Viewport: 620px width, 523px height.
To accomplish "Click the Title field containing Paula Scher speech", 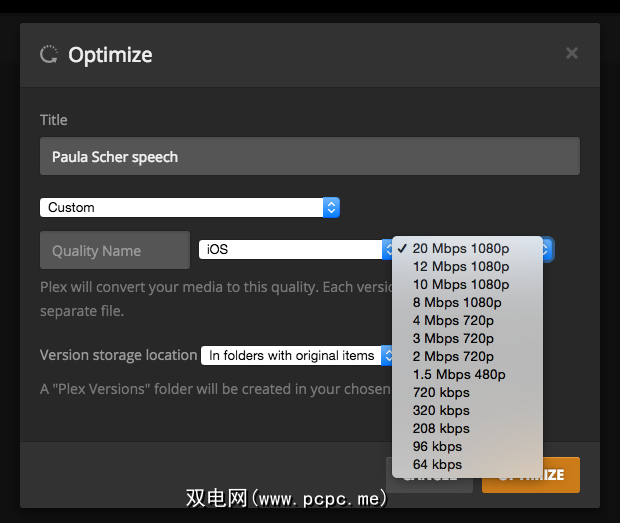I will click(310, 157).
